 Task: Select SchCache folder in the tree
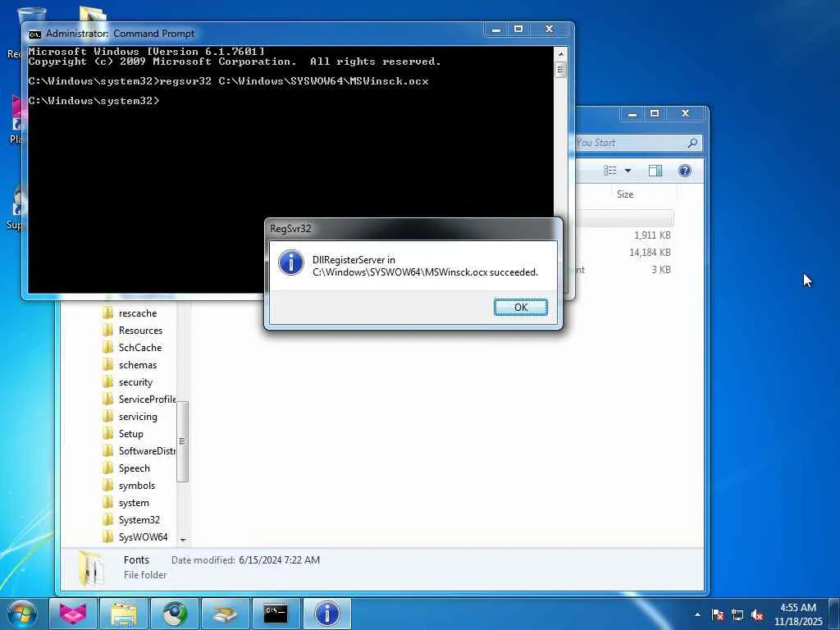[139, 348]
